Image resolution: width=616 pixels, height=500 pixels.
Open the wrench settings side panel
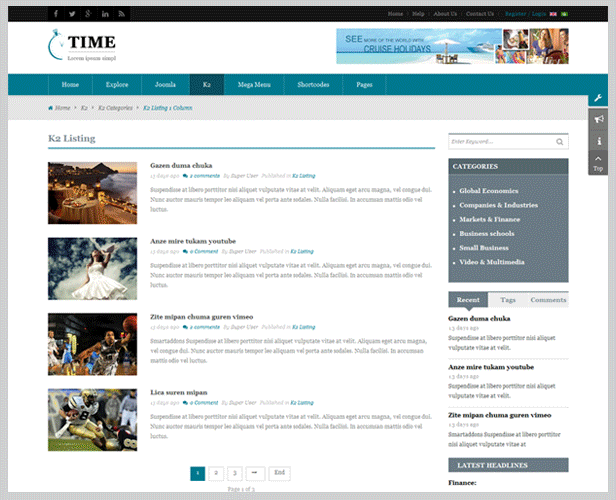point(598,99)
